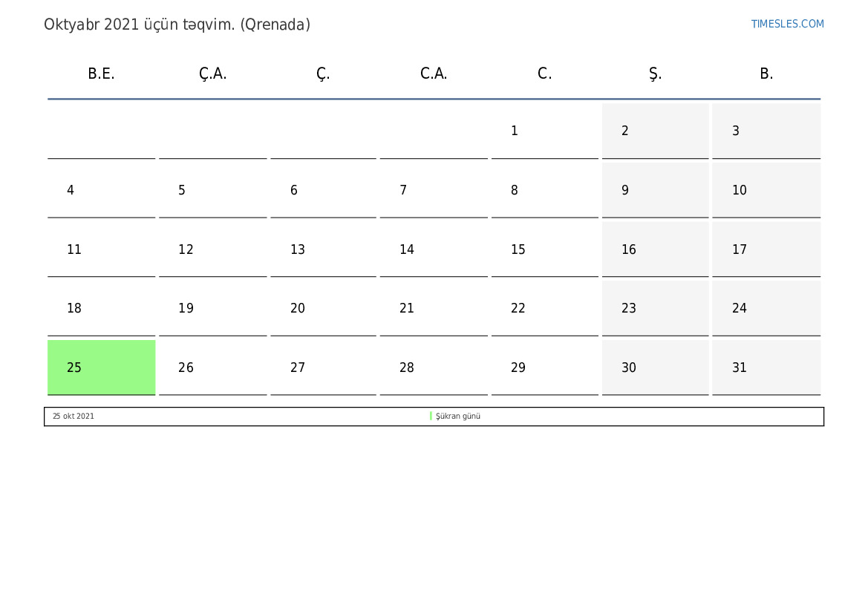Image resolution: width=868 pixels, height=614 pixels.
Task: Select day 22 in the calendar
Action: tap(545, 308)
